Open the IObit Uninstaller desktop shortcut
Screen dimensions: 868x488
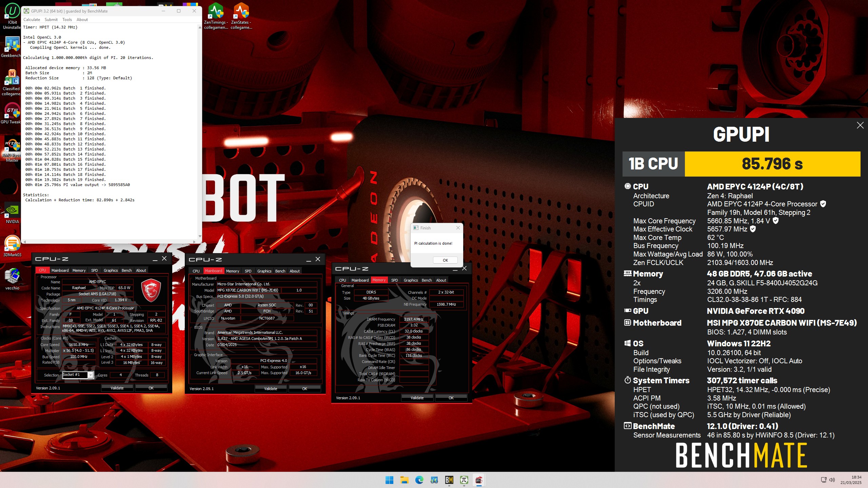12,16
